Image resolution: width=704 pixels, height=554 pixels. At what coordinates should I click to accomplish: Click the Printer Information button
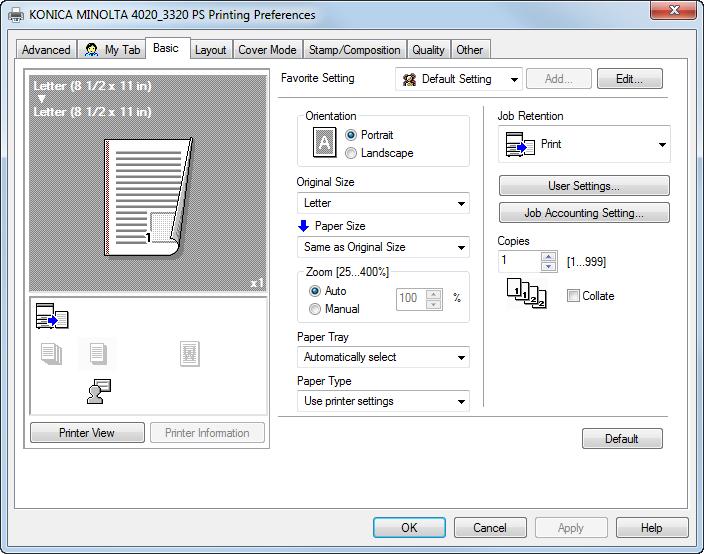pyautogui.click(x=207, y=433)
